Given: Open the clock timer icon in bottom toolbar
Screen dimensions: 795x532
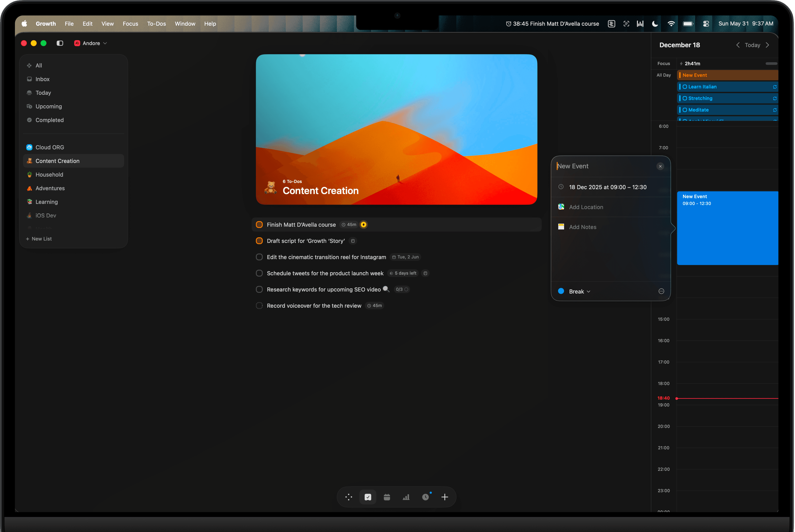Looking at the screenshot, I should click(x=426, y=497).
